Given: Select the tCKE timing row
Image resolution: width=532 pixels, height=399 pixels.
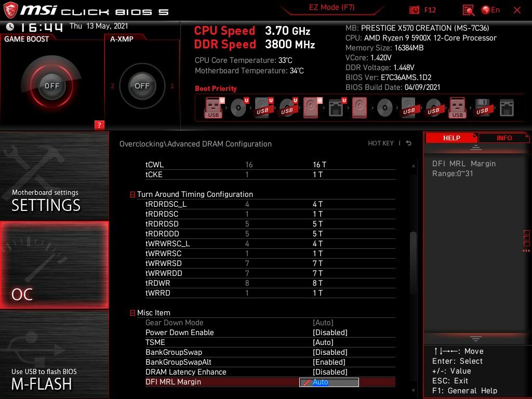Looking at the screenshot, I should coord(270,175).
